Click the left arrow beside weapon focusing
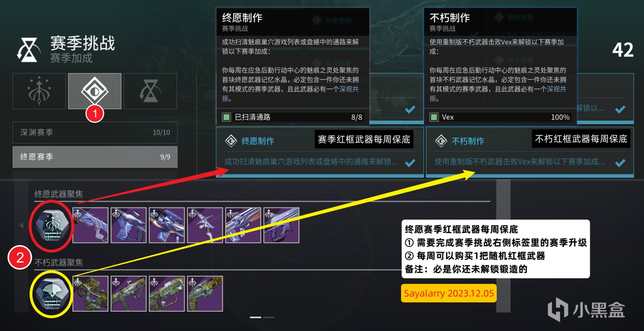644x331 pixels. [21, 225]
